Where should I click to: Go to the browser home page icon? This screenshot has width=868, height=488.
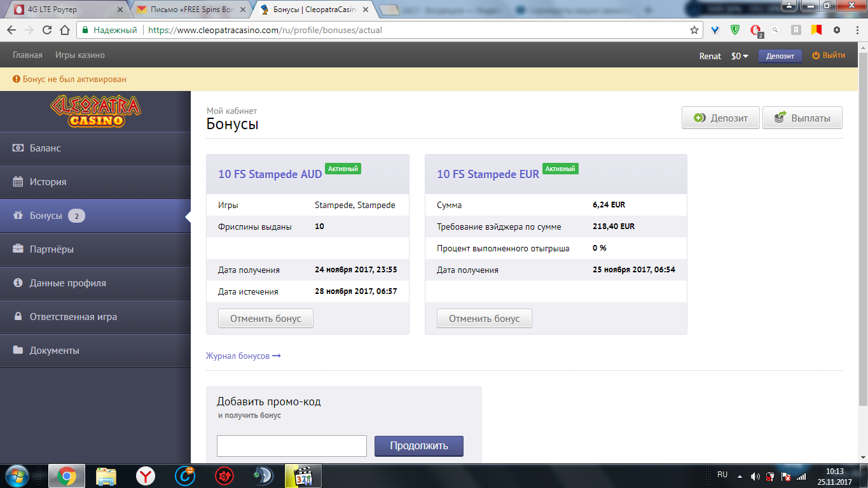point(64,30)
